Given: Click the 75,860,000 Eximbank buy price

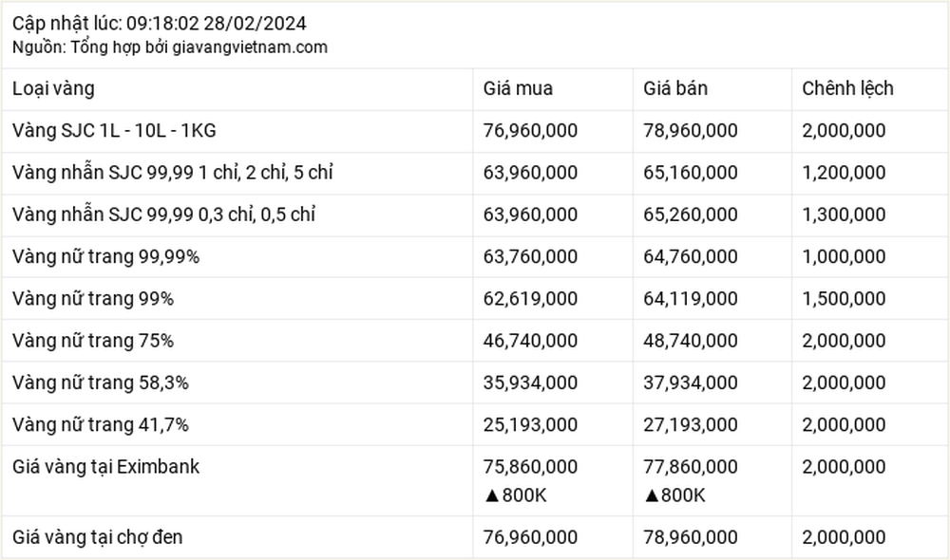Looking at the screenshot, I should click(530, 467).
